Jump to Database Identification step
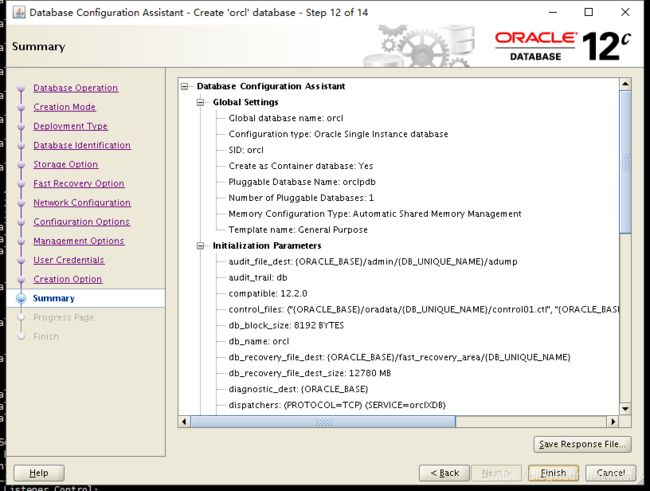 82,145
